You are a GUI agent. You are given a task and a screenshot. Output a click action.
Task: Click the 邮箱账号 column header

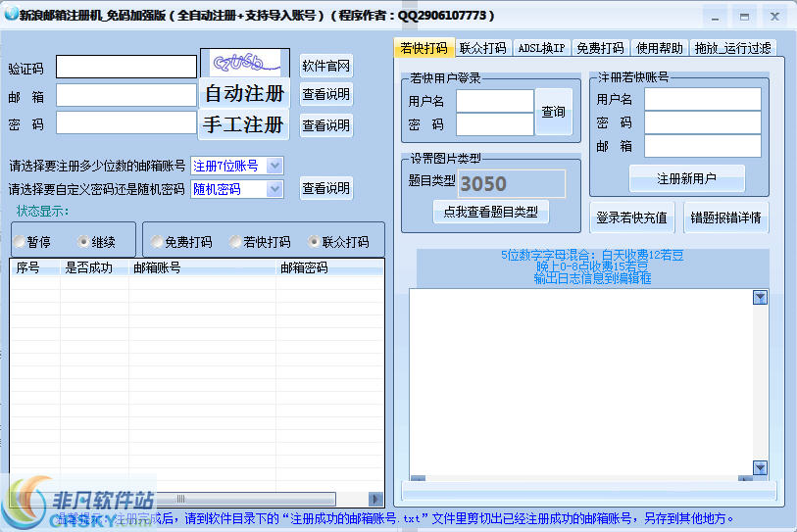click(202, 267)
